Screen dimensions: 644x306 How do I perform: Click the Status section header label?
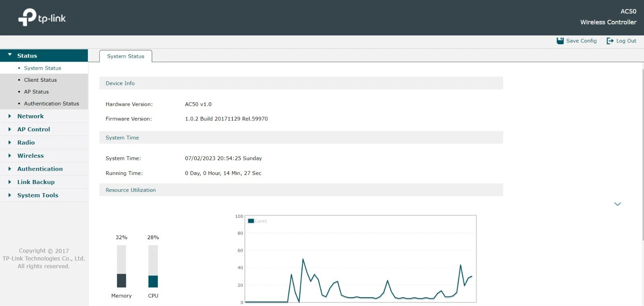[27, 56]
